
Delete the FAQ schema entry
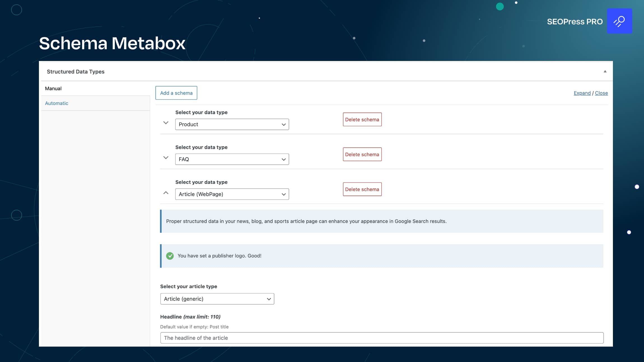[362, 154]
